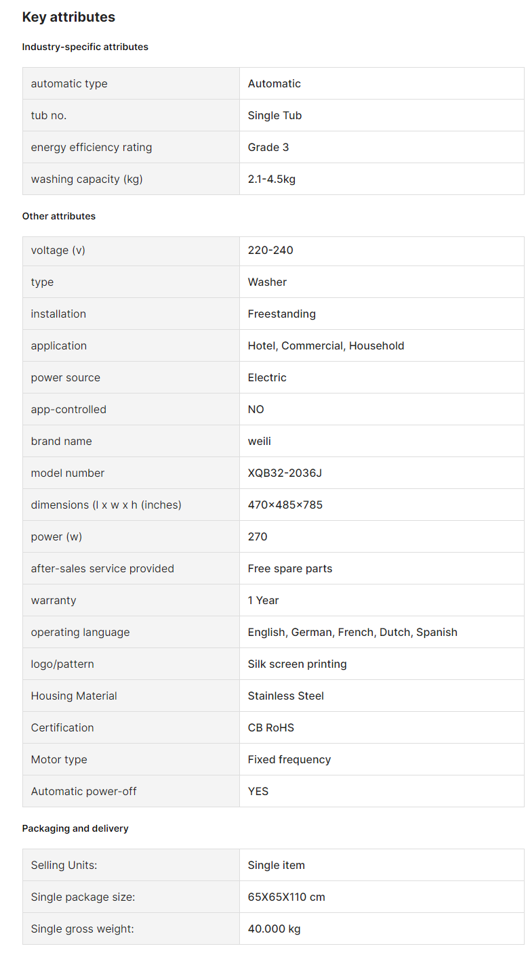
Task: Click the Packaging and delivery subheading
Action: [75, 828]
